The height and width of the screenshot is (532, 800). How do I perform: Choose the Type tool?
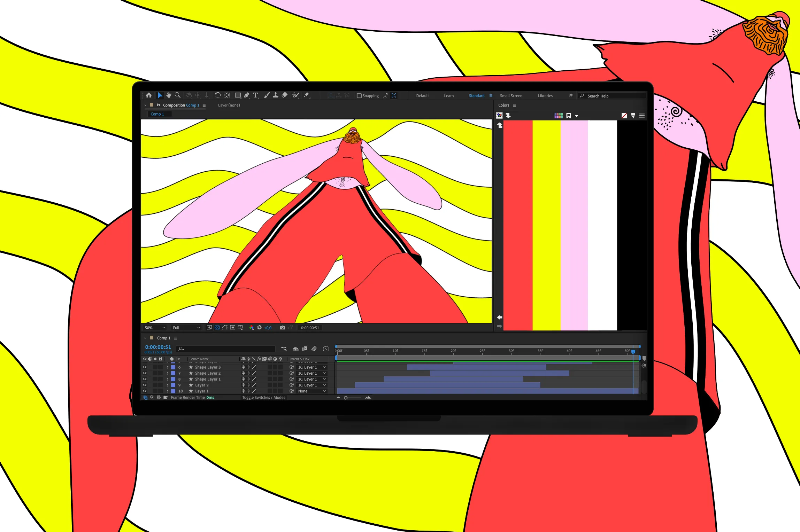pyautogui.click(x=256, y=95)
